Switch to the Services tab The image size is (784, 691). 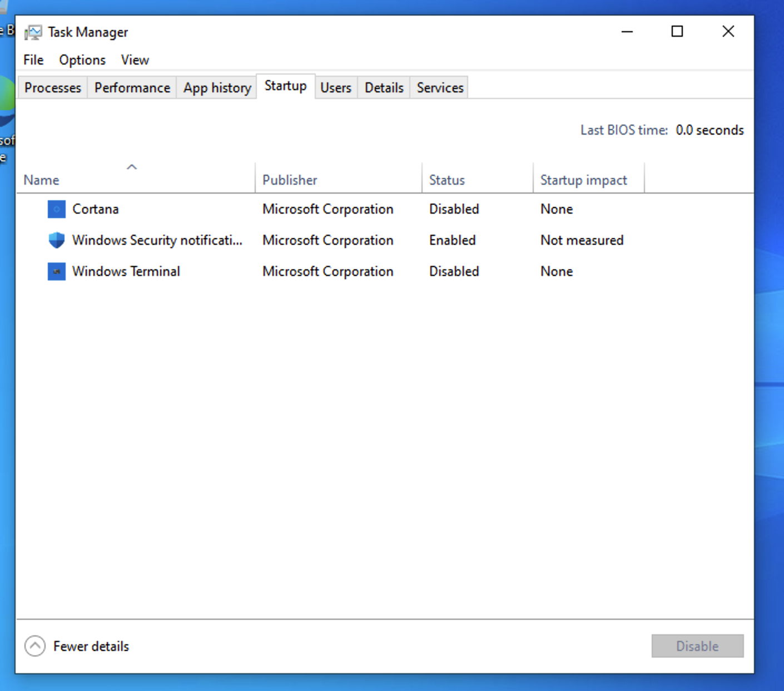[440, 88]
